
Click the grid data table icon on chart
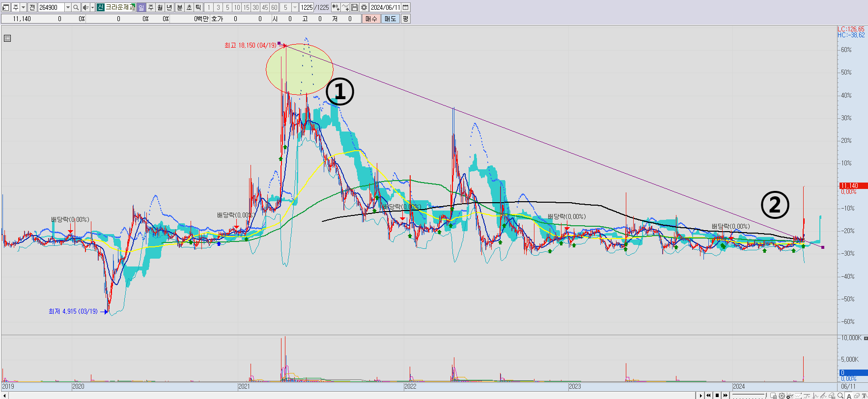click(x=7, y=38)
